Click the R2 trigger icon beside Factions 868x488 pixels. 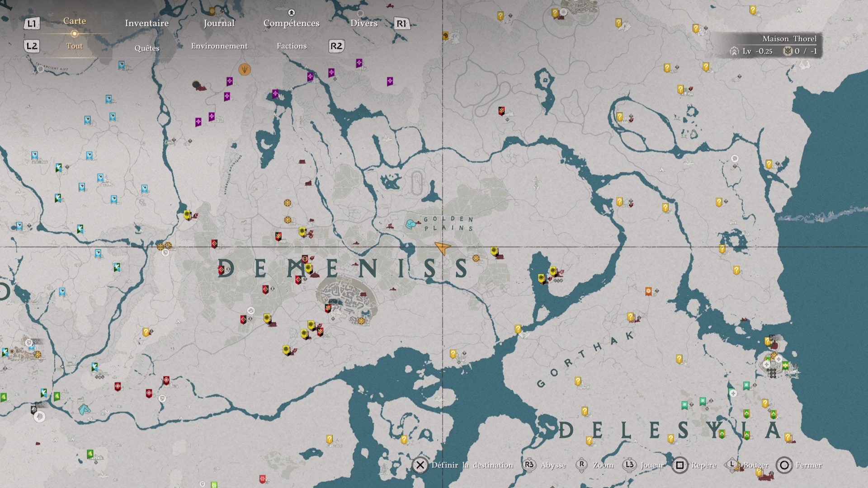point(336,46)
